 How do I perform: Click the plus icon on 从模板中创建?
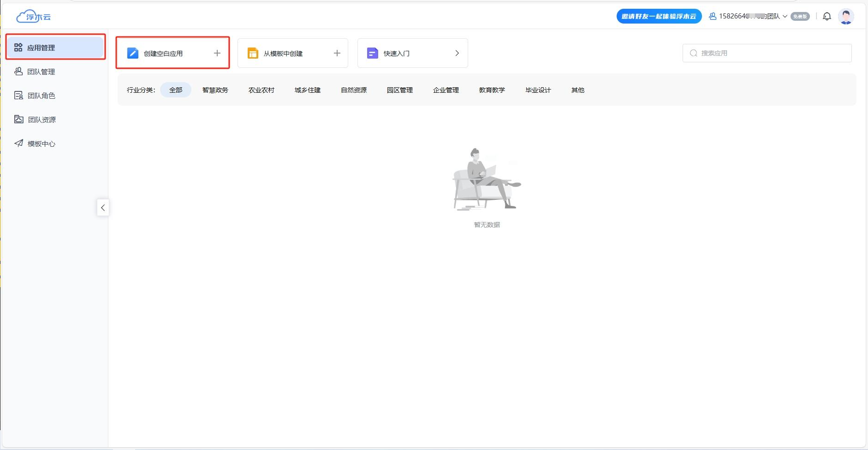337,53
